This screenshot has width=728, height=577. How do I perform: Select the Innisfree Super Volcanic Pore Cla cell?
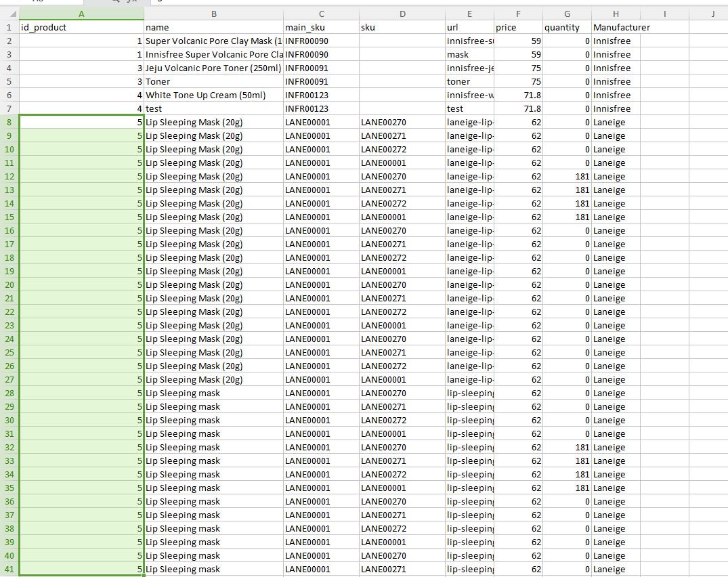point(213,54)
